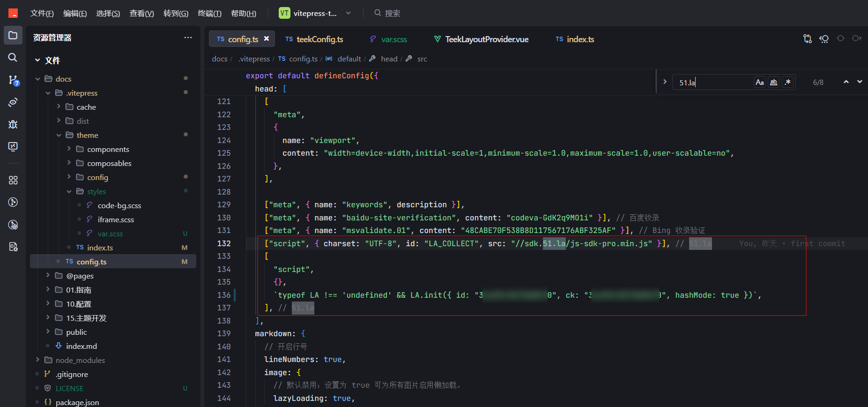The image size is (868, 407).
Task: Expand the components folder
Action: tap(69, 149)
